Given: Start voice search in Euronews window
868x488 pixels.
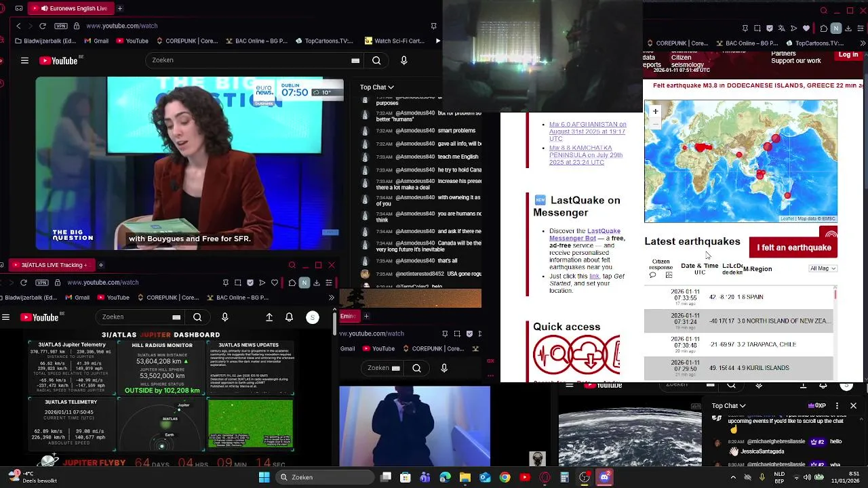Looking at the screenshot, I should coord(404,60).
